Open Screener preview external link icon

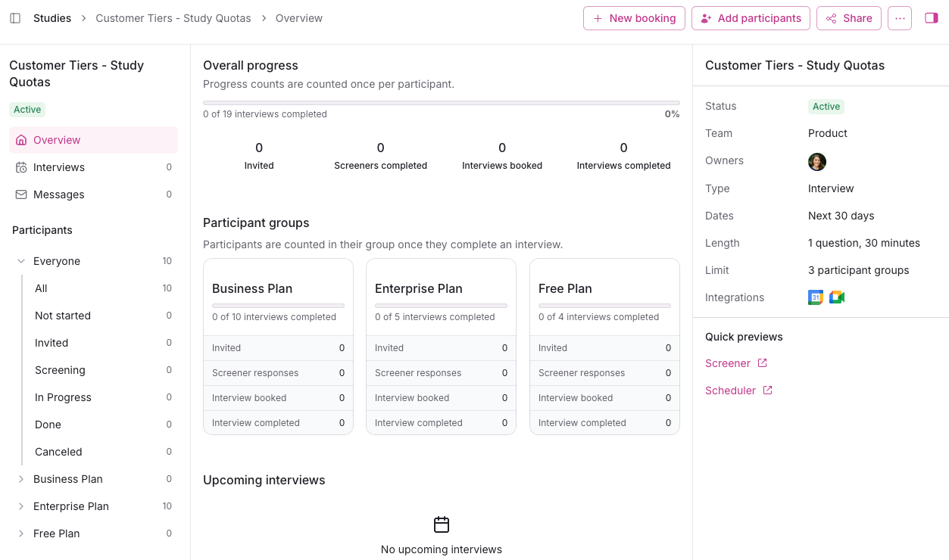pos(763,363)
